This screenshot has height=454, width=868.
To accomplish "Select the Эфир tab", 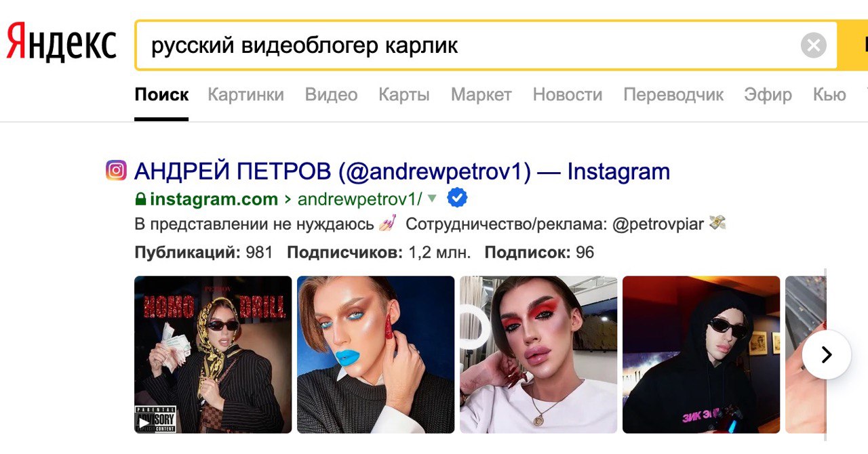I will 768,94.
